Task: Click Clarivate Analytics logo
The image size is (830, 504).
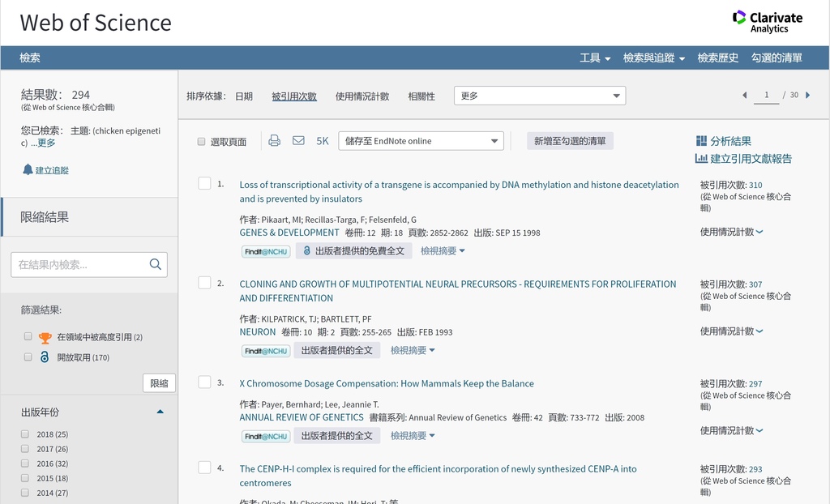Action: point(768,22)
